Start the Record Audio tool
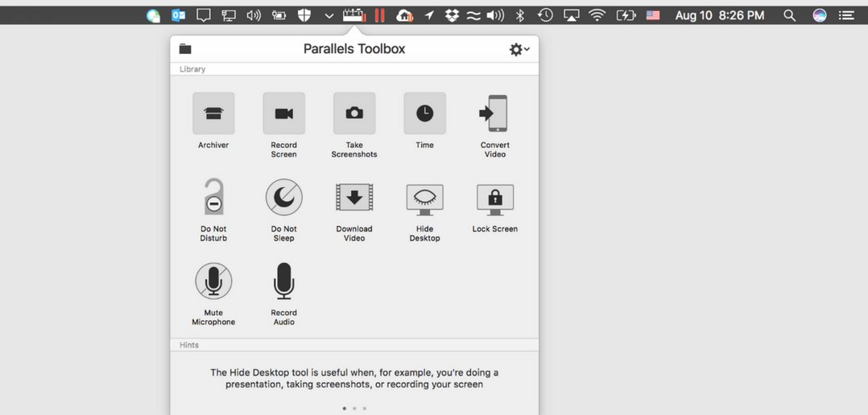868x415 pixels. (x=284, y=281)
